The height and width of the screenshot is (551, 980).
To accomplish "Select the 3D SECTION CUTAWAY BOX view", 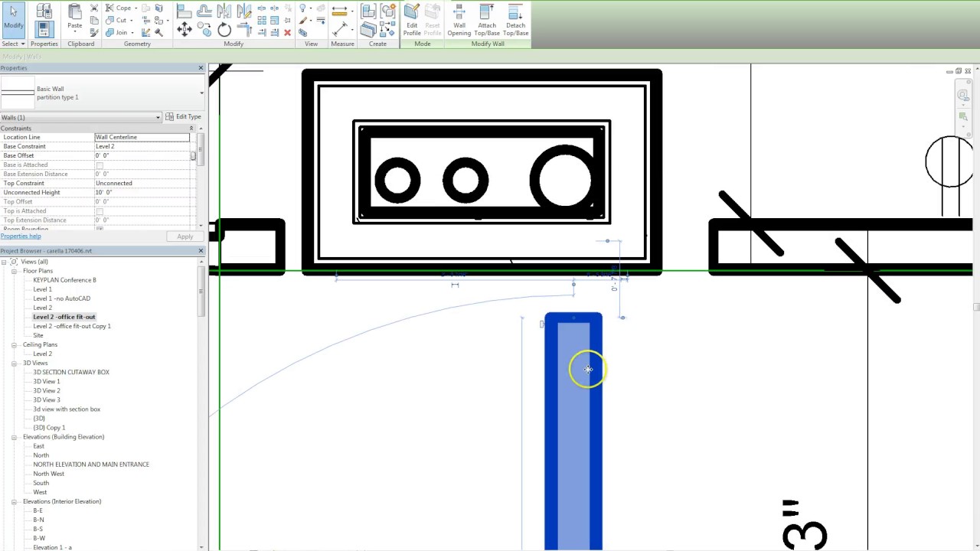I will [x=71, y=372].
